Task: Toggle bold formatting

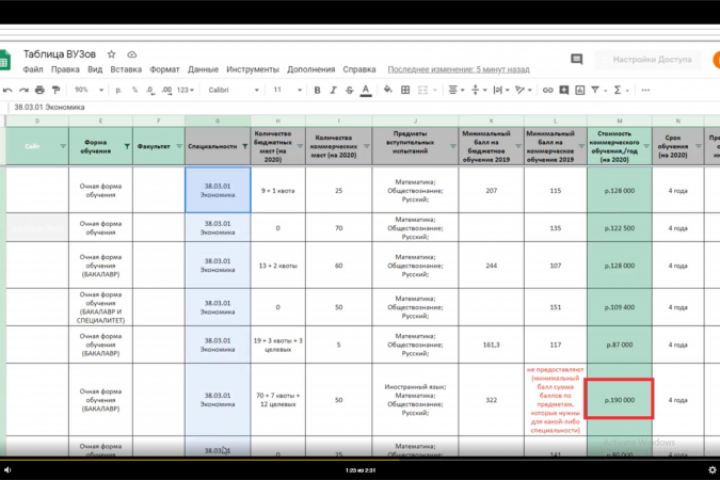Action: (x=317, y=90)
